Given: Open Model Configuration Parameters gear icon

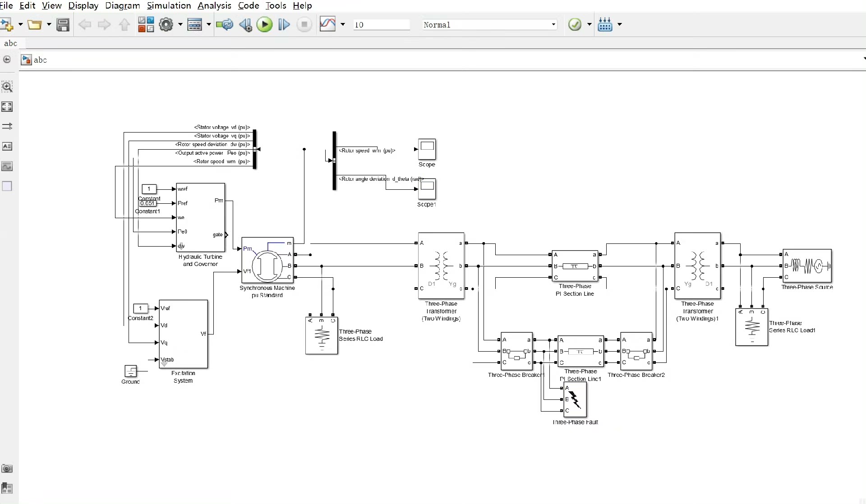Looking at the screenshot, I should 166,24.
